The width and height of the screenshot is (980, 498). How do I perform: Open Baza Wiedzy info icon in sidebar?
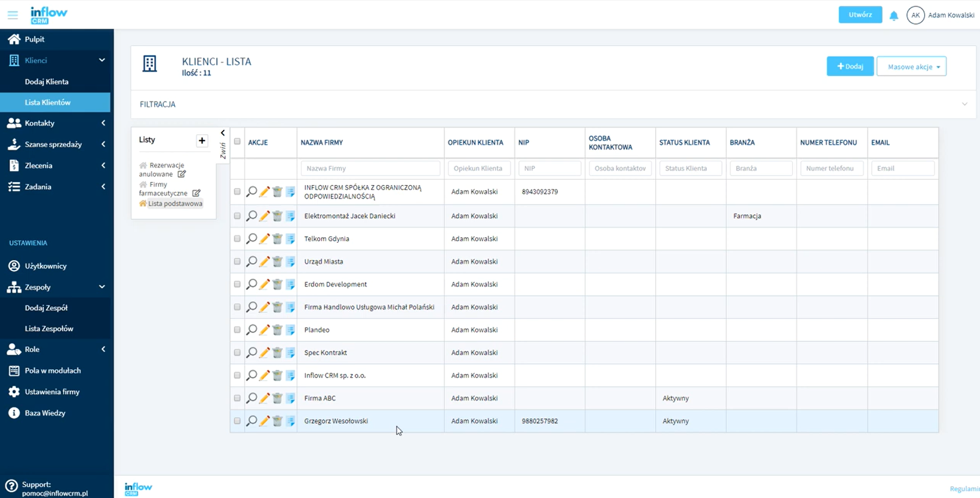click(14, 413)
